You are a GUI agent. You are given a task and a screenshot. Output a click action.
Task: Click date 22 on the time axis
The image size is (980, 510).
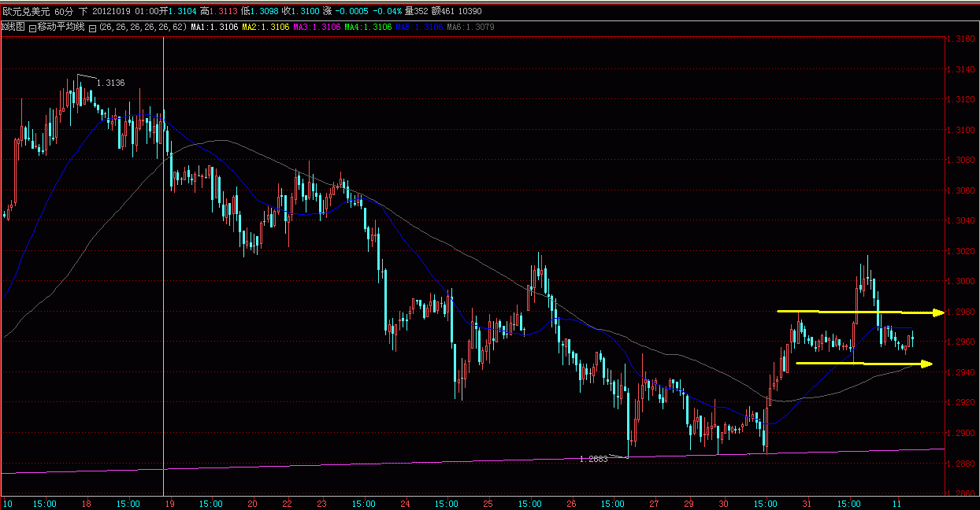(x=288, y=503)
